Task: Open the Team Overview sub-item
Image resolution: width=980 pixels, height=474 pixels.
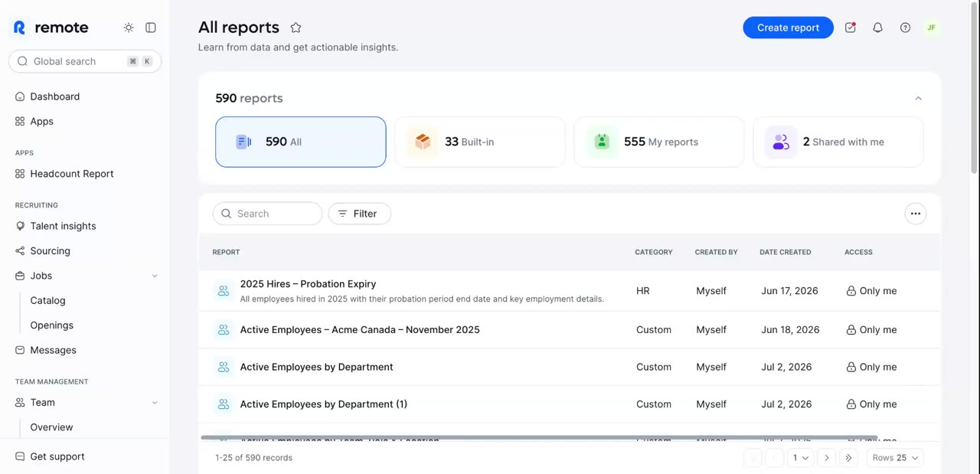Action: [51, 427]
